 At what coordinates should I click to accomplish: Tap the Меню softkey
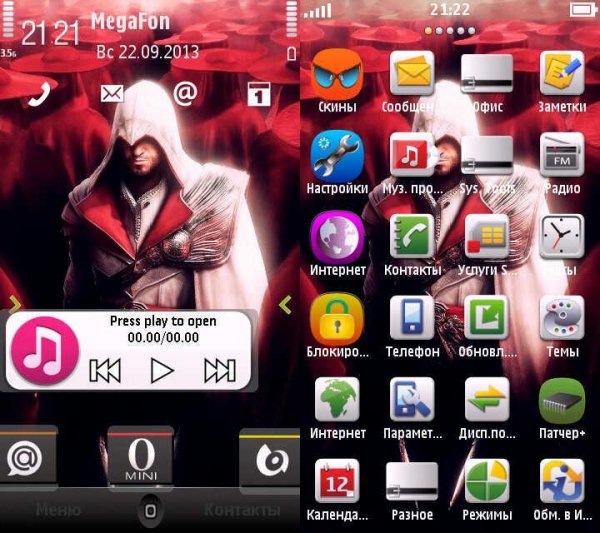[58, 510]
